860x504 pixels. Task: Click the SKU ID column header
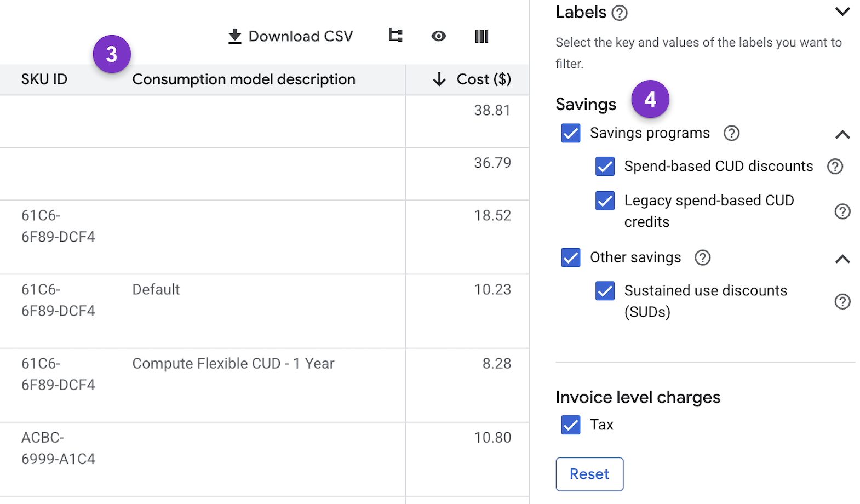[x=44, y=79]
